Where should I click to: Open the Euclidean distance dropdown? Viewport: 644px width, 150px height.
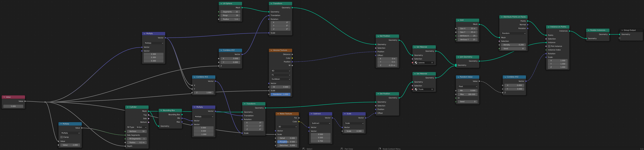(x=281, y=79)
